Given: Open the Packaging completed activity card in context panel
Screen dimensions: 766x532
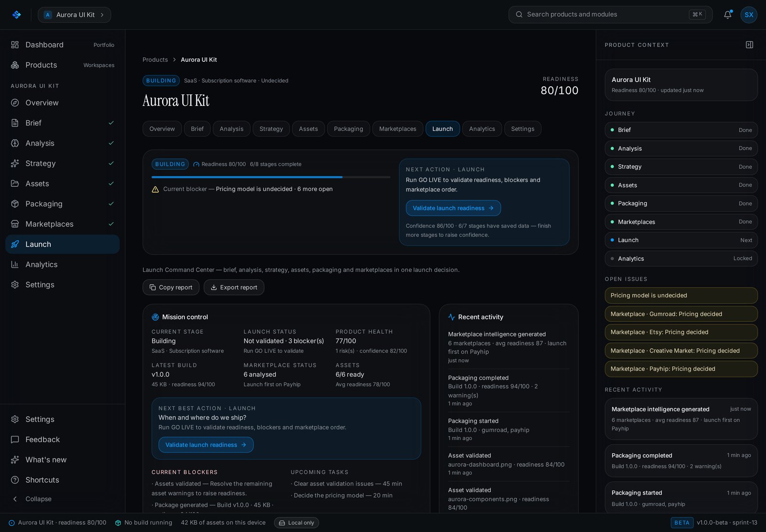Looking at the screenshot, I should pos(681,461).
